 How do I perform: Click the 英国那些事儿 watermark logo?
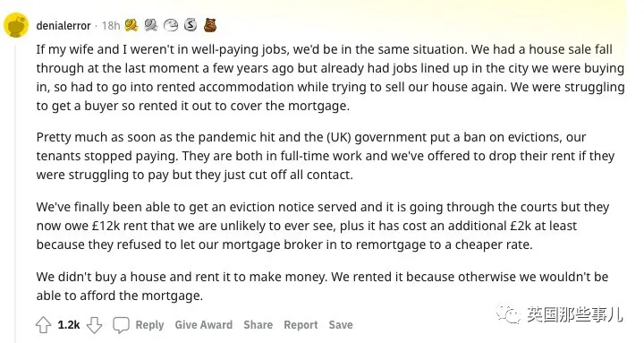tap(559, 315)
